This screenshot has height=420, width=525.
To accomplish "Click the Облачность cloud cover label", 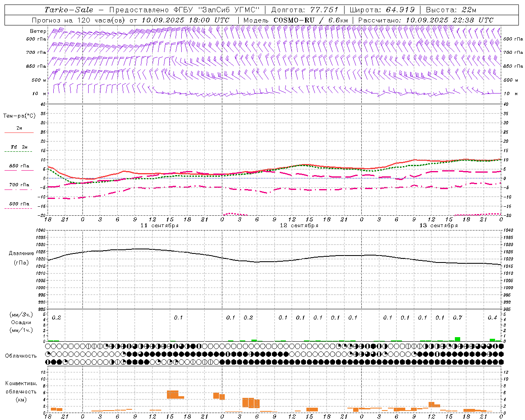I will tap(21, 356).
